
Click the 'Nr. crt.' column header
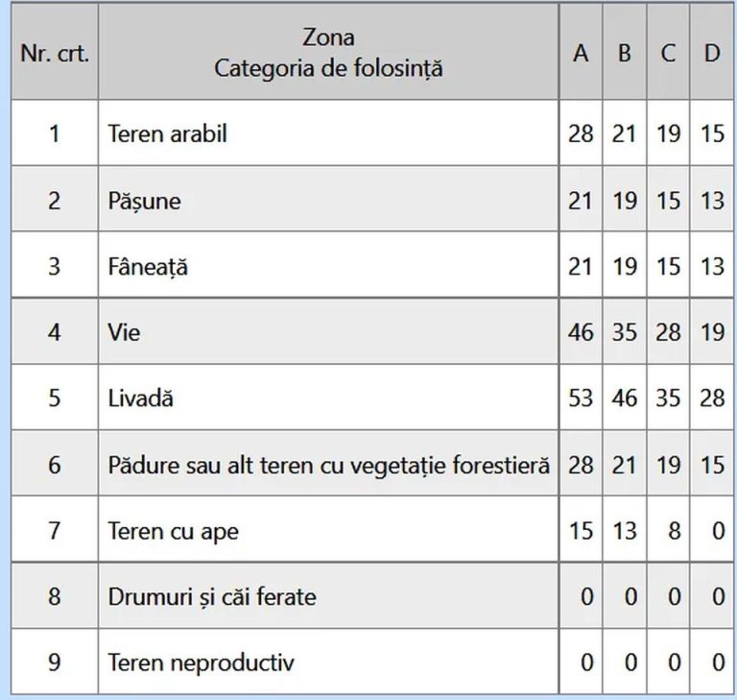click(x=55, y=52)
